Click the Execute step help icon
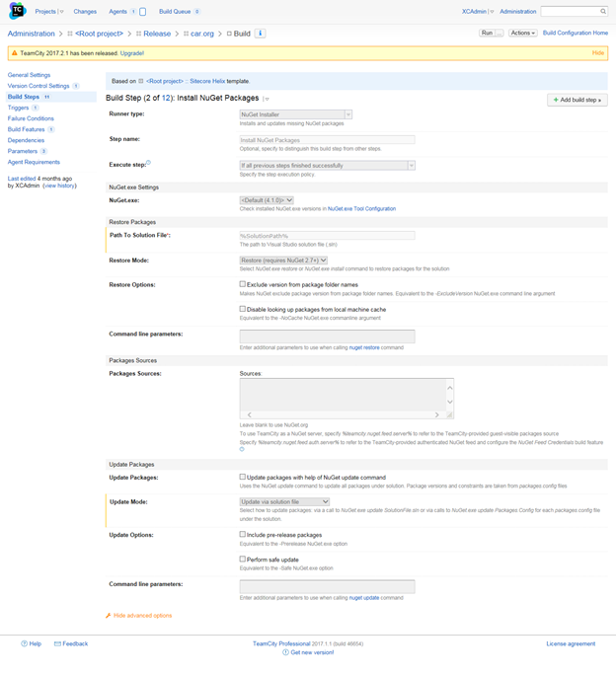This screenshot has height=674, width=616. (148, 163)
